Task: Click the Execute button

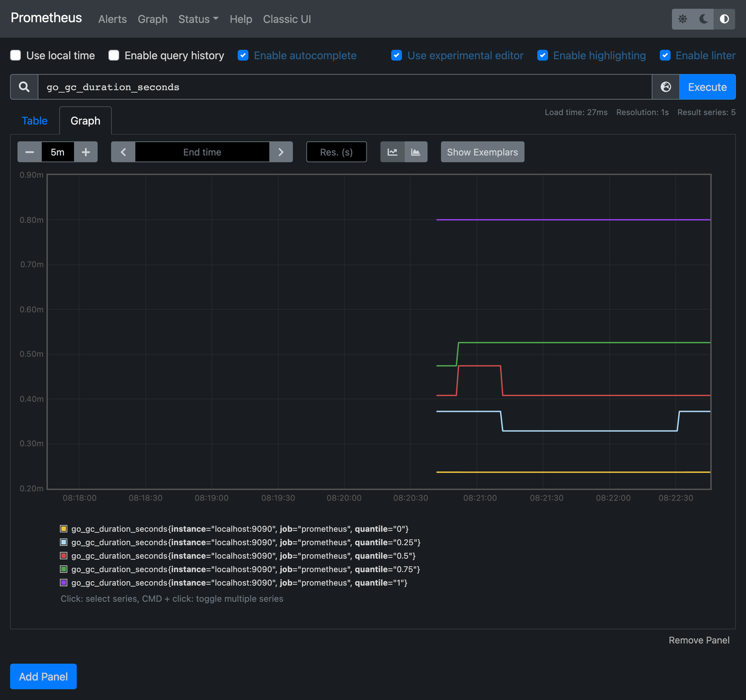Action: [x=707, y=87]
